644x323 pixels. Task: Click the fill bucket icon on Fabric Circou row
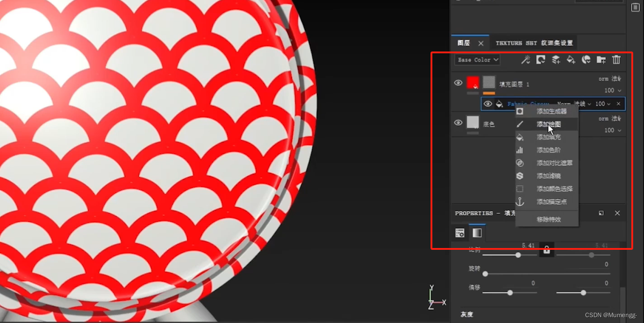pyautogui.click(x=499, y=104)
